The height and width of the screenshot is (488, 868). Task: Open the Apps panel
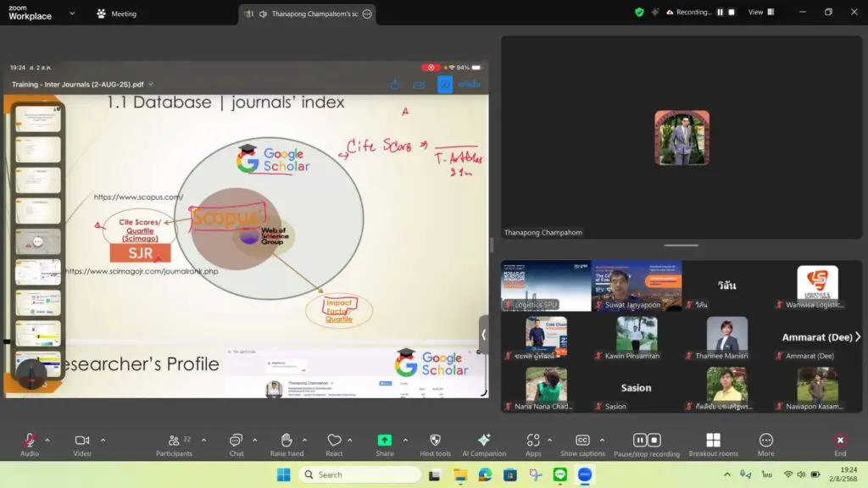point(533,444)
